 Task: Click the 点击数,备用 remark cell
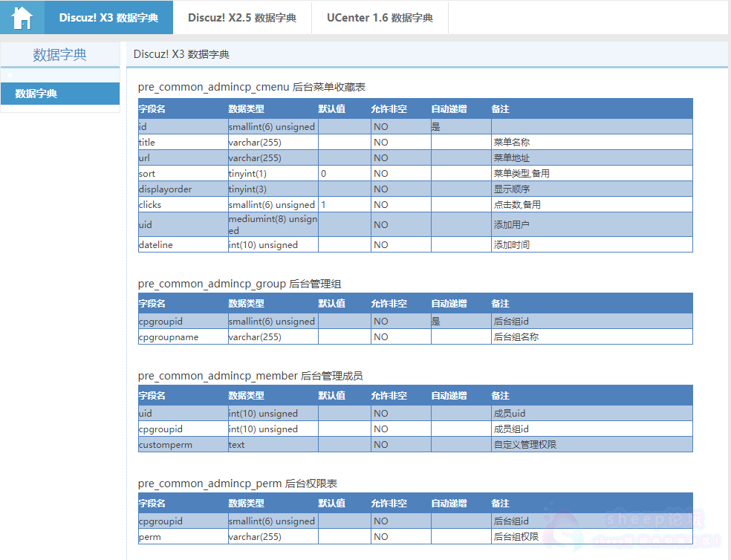[592, 205]
